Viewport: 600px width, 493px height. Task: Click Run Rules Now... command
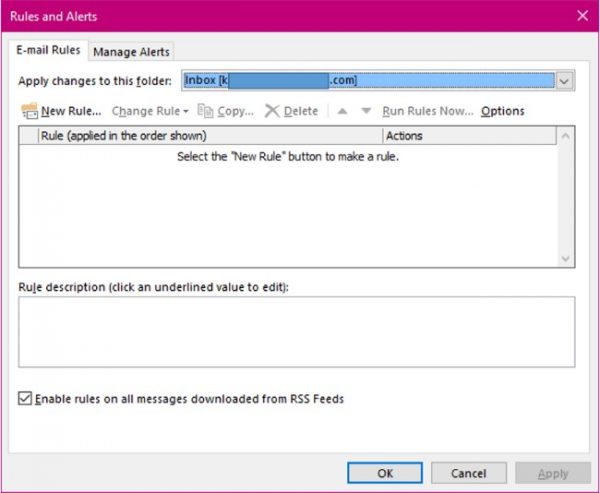pos(428,111)
